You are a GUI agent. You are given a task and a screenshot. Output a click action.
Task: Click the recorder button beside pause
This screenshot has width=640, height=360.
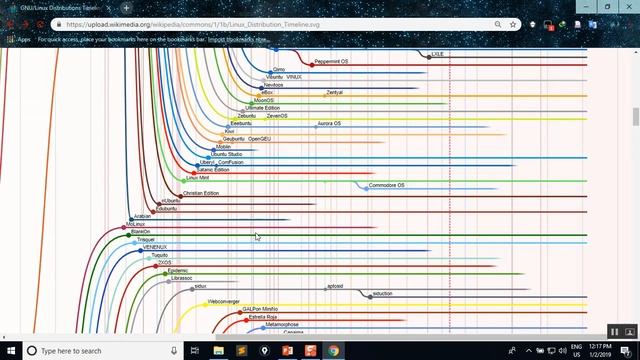click(629, 332)
